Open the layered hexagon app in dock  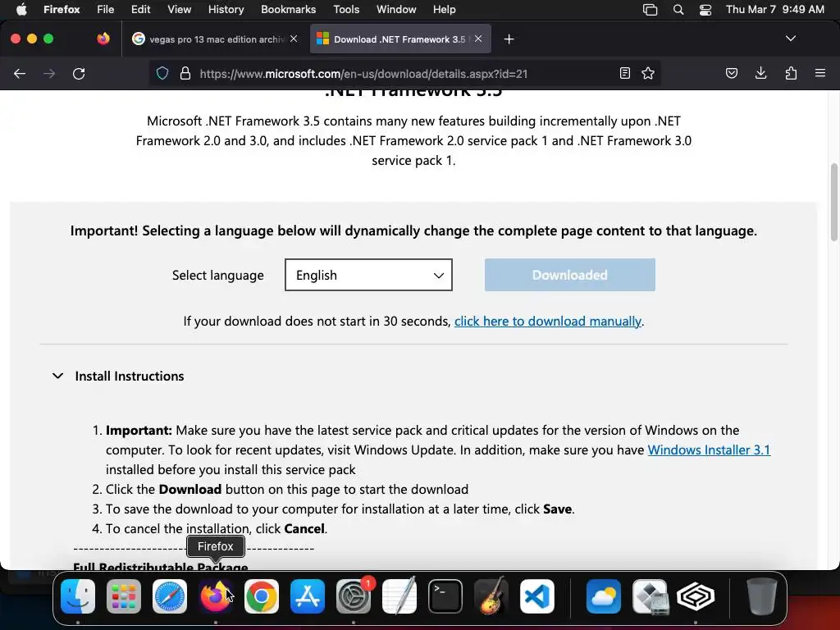pyautogui.click(x=696, y=596)
